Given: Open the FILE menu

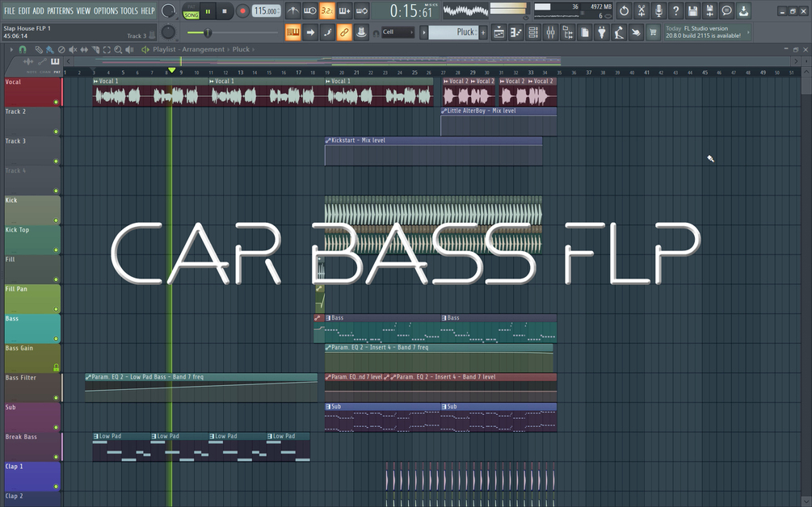Looking at the screenshot, I should [10, 10].
